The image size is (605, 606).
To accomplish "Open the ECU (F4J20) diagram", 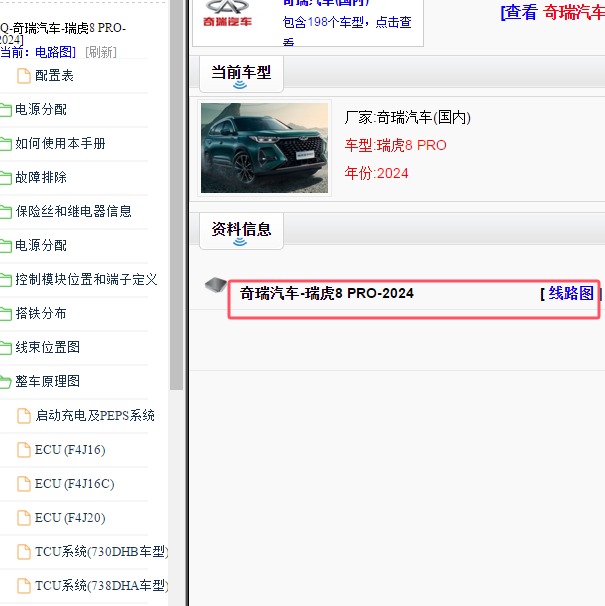I will (x=70, y=517).
